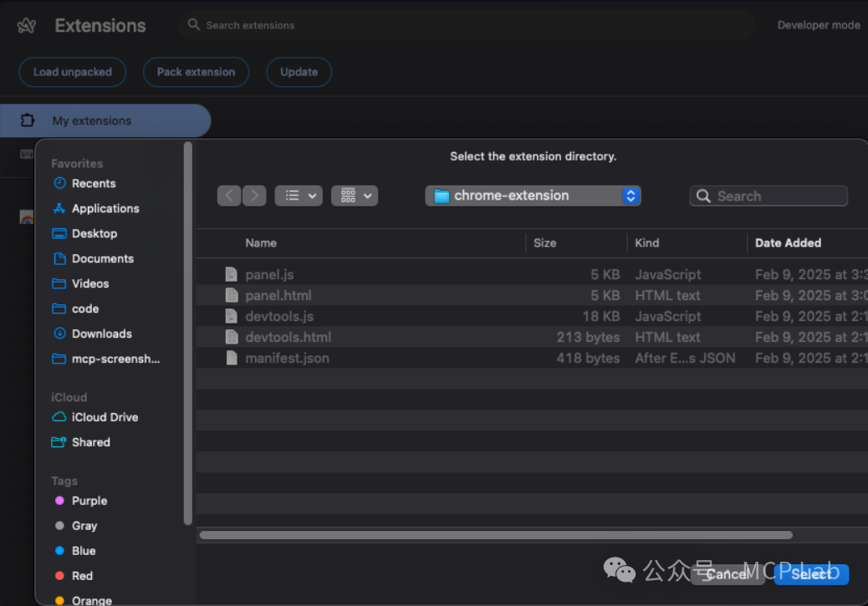Confirm with the blue Select button
Screen dimensions: 868x606
(x=811, y=574)
